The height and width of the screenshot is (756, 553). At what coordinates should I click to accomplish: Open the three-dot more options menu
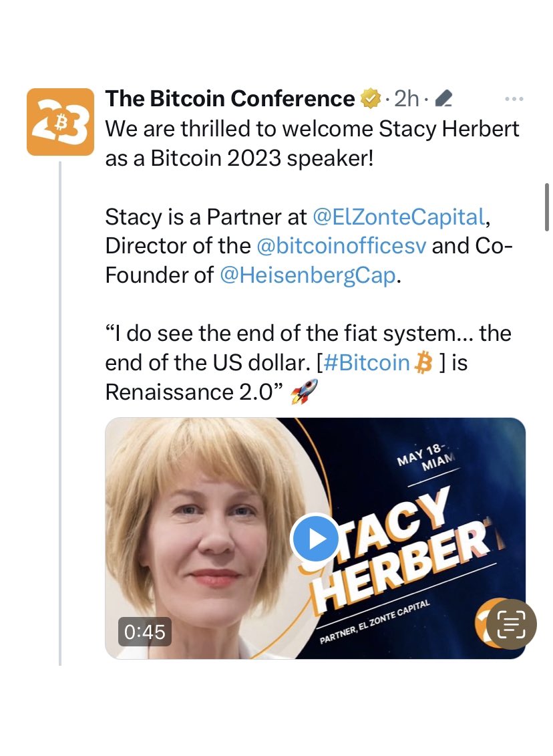pyautogui.click(x=514, y=99)
